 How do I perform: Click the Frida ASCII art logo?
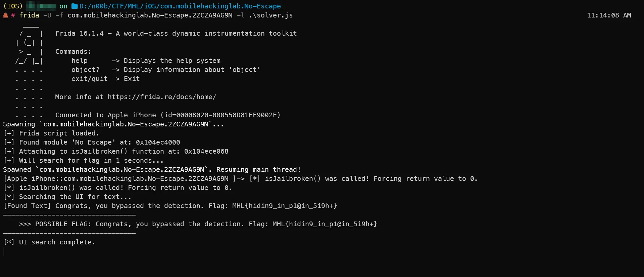30,47
